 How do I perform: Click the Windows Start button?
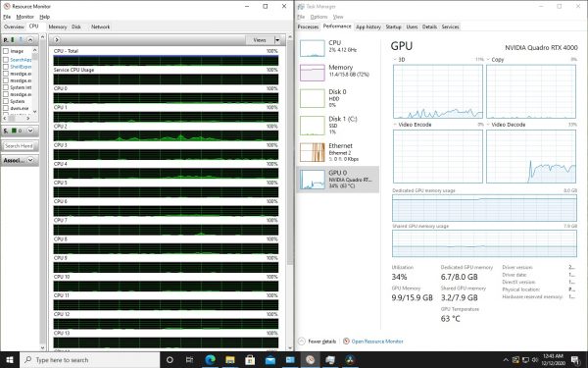10,360
